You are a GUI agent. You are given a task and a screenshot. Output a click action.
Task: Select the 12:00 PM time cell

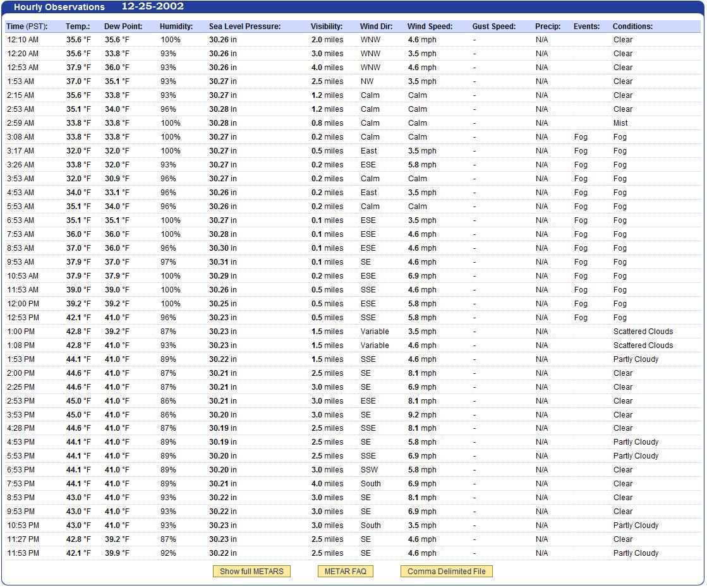click(23, 304)
